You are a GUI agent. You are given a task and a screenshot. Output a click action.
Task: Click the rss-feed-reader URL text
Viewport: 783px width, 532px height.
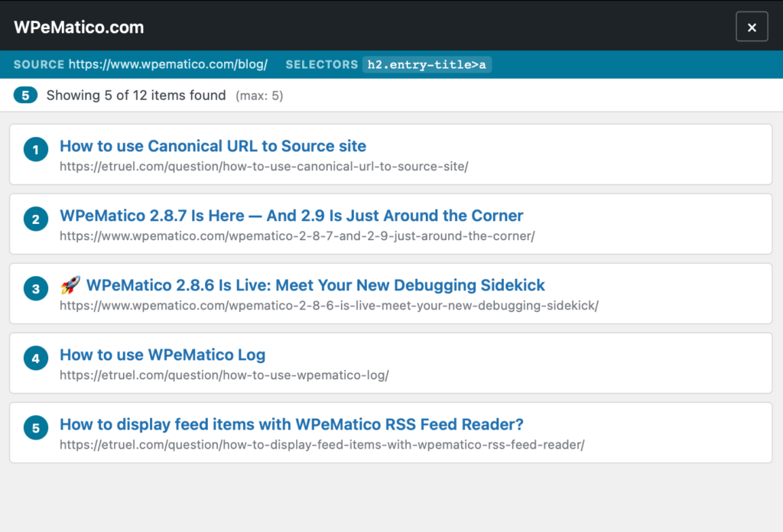pos(322,445)
